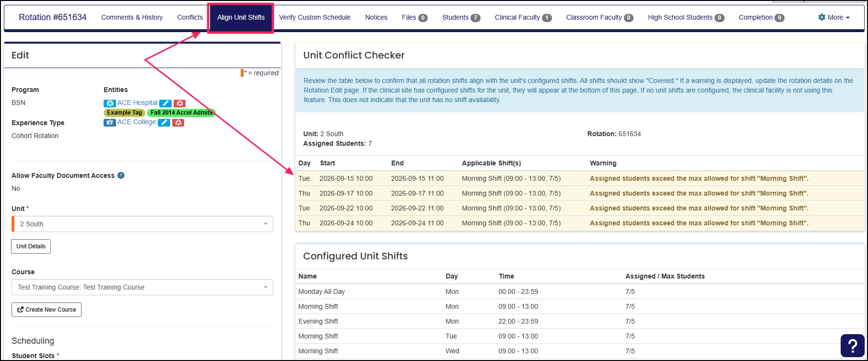This screenshot has width=868, height=361.
Task: Click the Morning Shift name in the Wed row
Action: [x=318, y=351]
